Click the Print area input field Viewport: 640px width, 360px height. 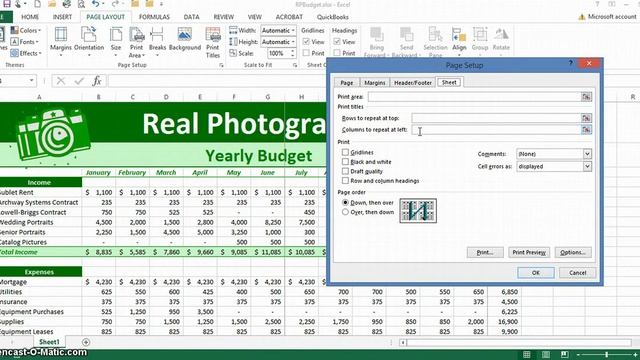click(474, 97)
